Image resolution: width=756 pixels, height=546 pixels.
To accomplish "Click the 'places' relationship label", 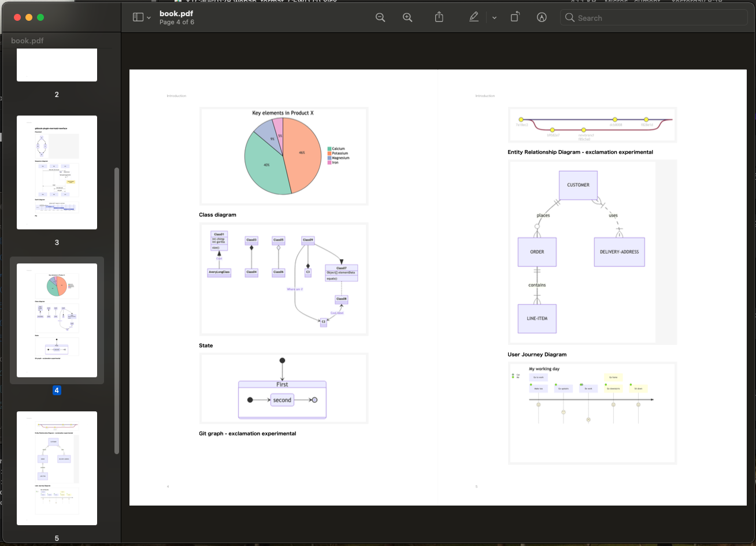I will tap(543, 216).
